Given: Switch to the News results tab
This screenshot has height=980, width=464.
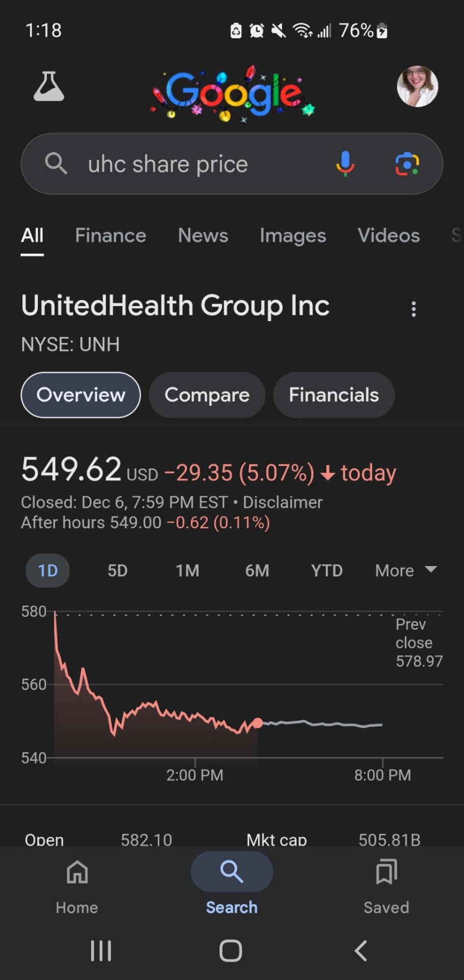Looking at the screenshot, I should 203,235.
